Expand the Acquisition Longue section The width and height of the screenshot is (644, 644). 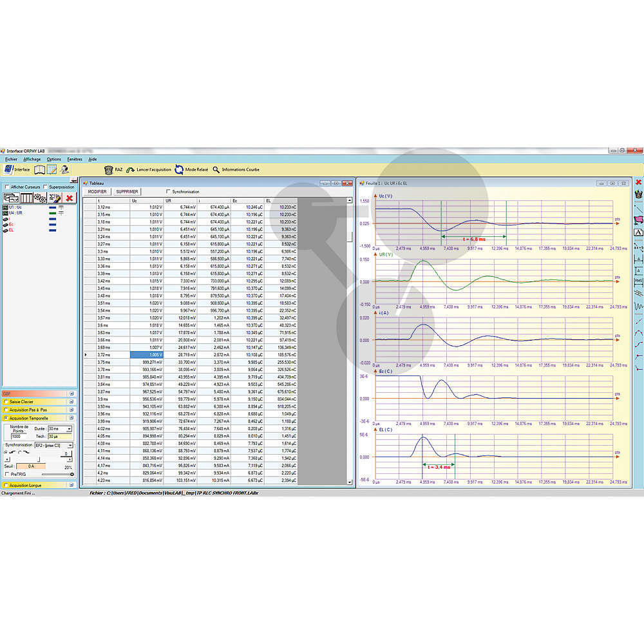(71, 485)
